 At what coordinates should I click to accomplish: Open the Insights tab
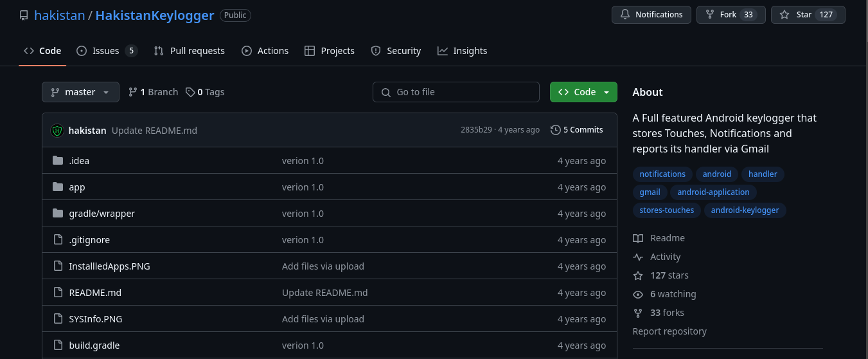(x=462, y=51)
